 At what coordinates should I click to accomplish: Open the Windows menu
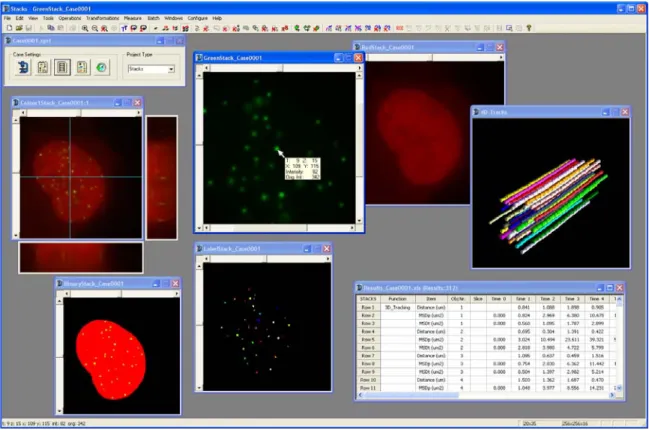tap(173, 18)
